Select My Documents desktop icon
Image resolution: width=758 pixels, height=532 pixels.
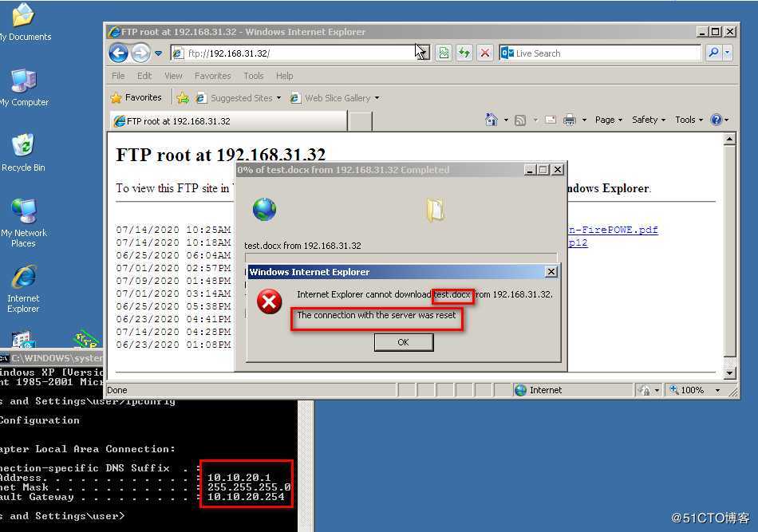click(x=23, y=22)
